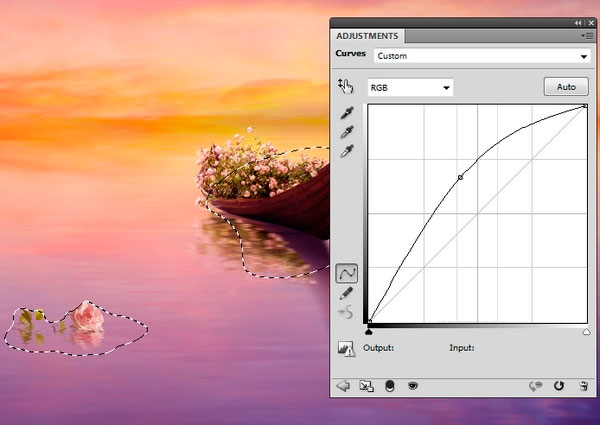Click the black point input slider
This screenshot has width=600, height=425.
coord(368,331)
